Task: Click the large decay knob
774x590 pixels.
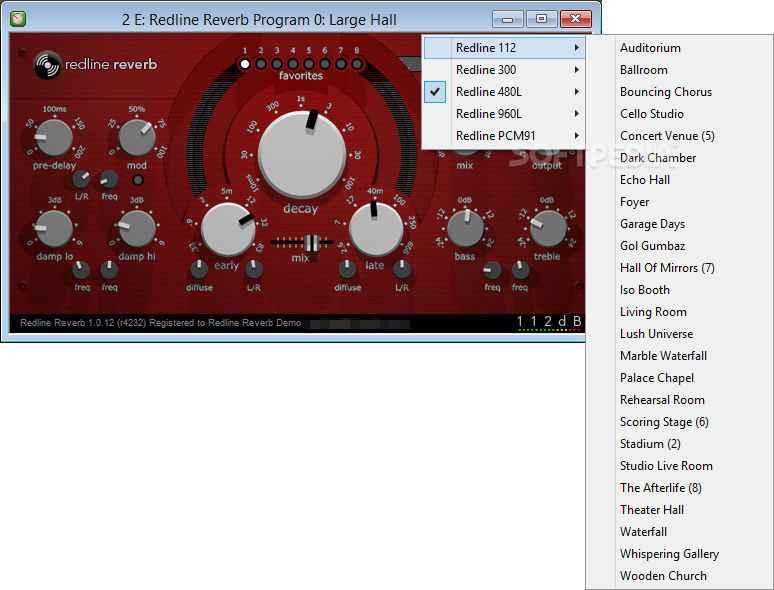Action: [x=302, y=155]
